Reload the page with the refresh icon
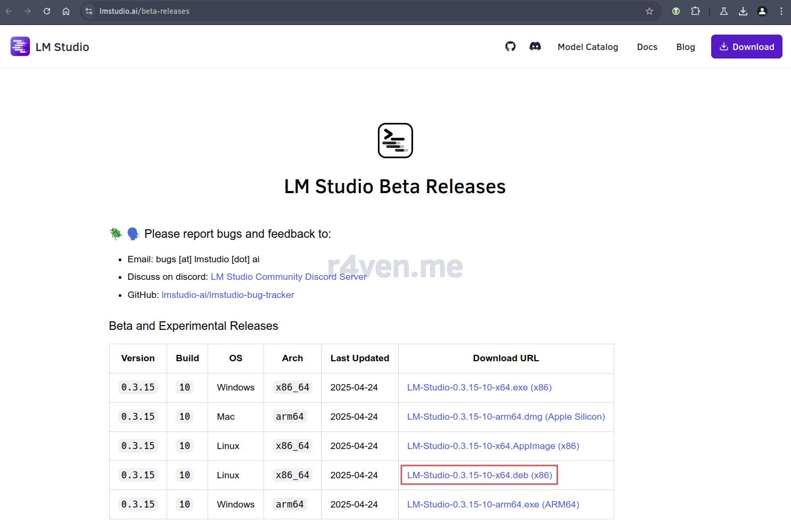 [x=47, y=11]
